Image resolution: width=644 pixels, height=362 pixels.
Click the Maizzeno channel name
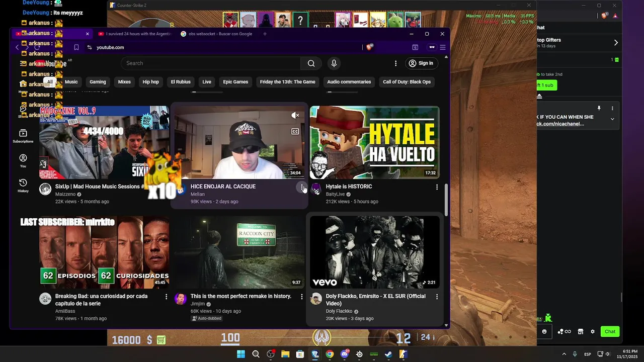(65, 194)
